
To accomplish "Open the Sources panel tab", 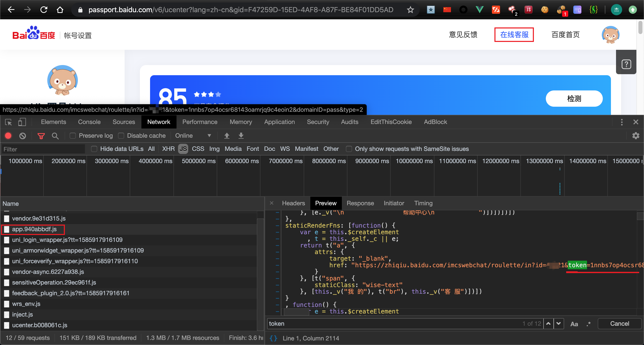I will click(x=124, y=122).
